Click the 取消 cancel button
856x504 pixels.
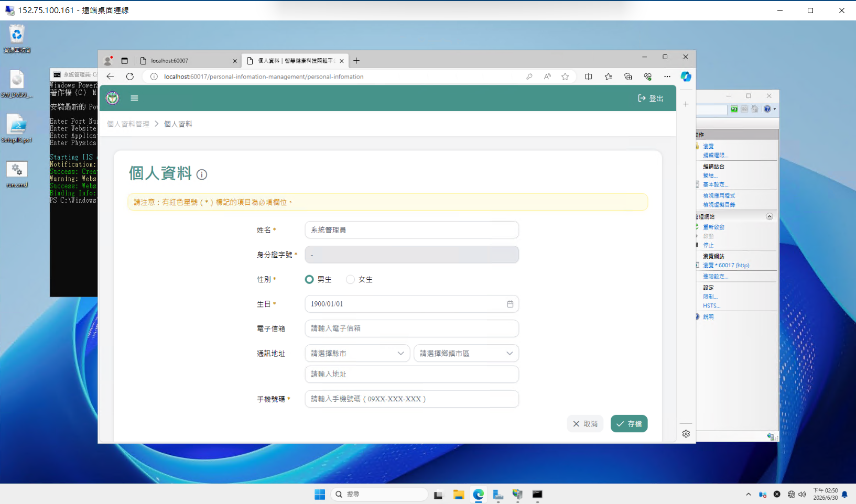585,424
